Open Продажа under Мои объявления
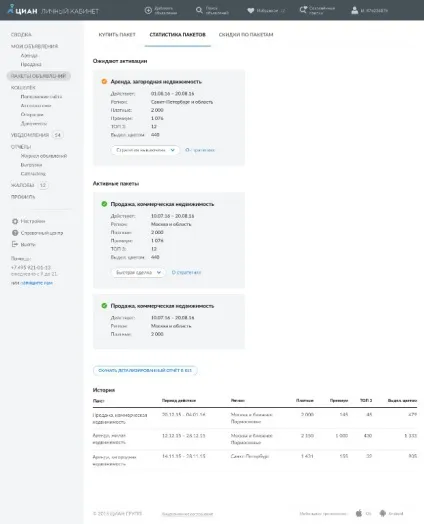 coord(31,64)
